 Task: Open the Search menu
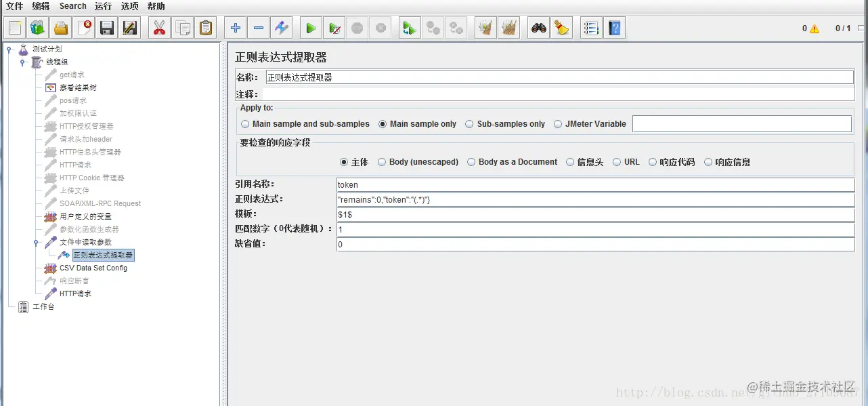(x=73, y=6)
